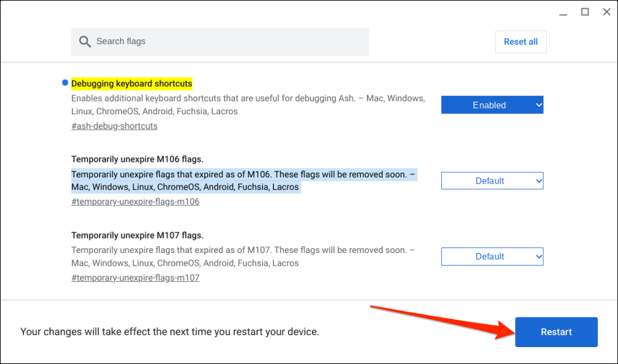Click the restart notice message text
This screenshot has height=364, width=618.
click(x=170, y=332)
